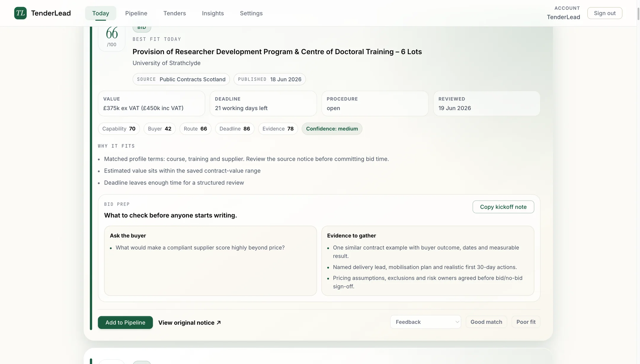Image resolution: width=640 pixels, height=364 pixels.
Task: Open the Settings tab
Action: click(x=251, y=13)
